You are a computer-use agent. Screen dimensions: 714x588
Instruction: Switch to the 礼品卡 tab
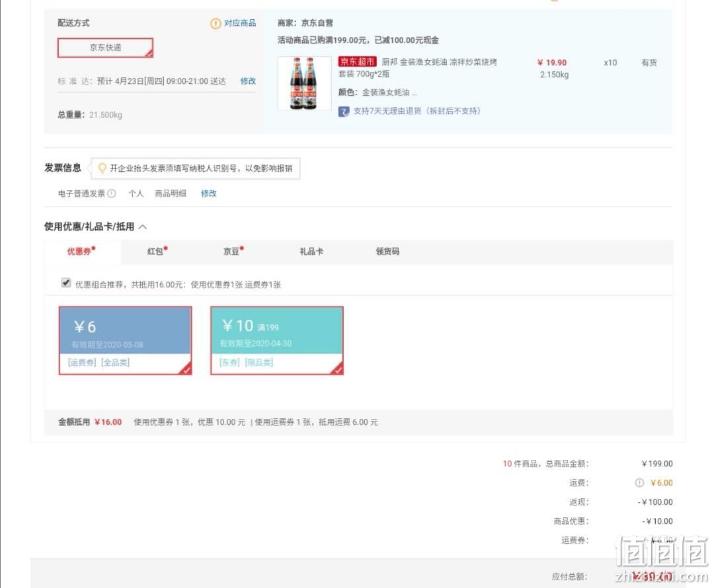click(311, 252)
